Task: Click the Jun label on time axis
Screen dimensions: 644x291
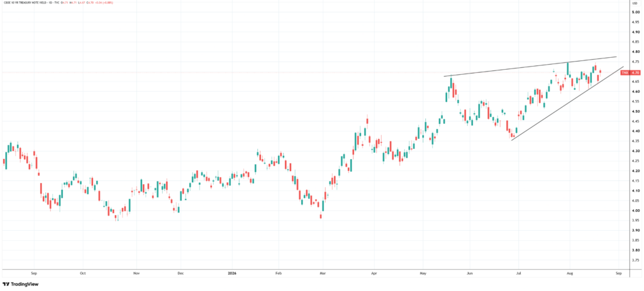Action: click(470, 273)
